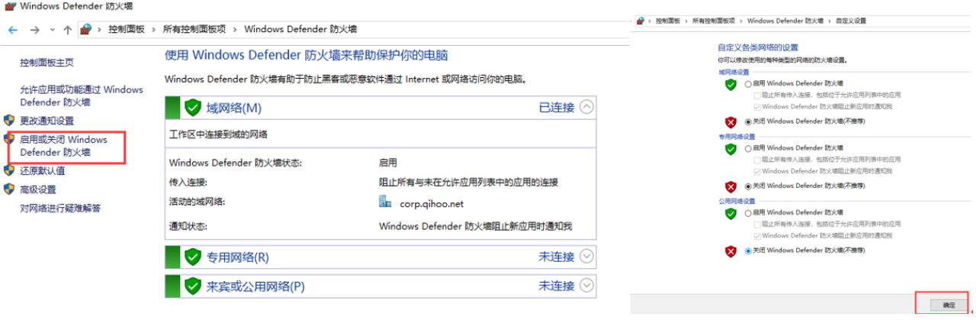Select 关闭 Windows Defender 防火墙 under 公用网络设置
The height and width of the screenshot is (320, 980).
coord(748,251)
